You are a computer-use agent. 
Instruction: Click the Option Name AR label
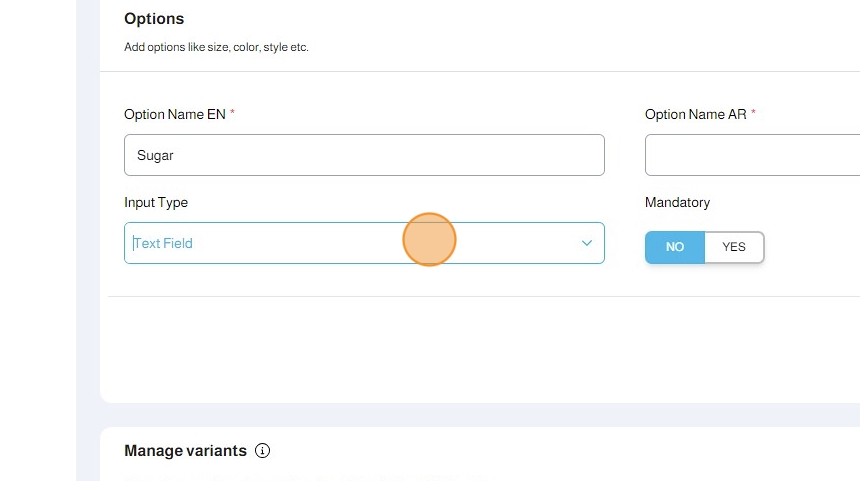pos(695,114)
